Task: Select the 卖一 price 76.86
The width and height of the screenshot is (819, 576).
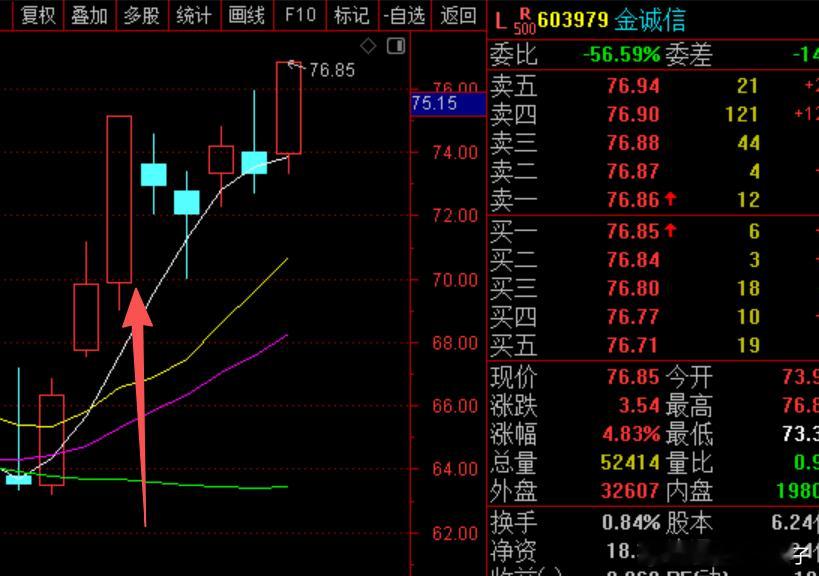Action: (633, 199)
